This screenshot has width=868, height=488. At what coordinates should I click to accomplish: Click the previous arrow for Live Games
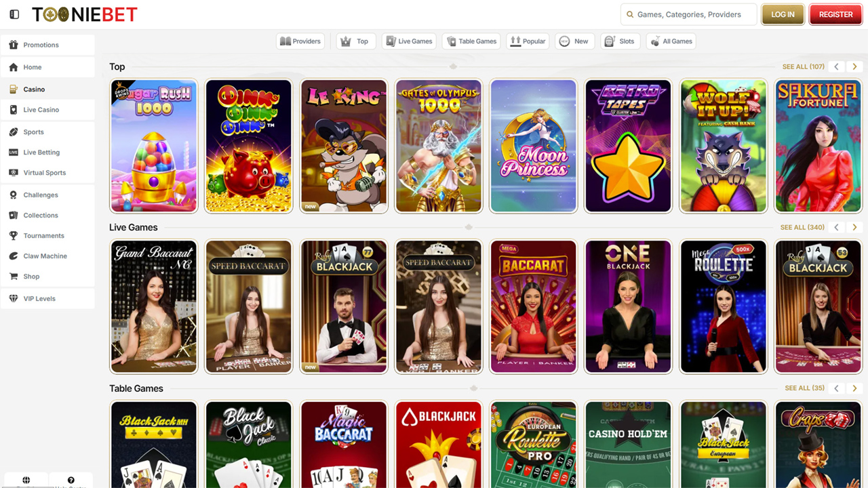coord(837,227)
